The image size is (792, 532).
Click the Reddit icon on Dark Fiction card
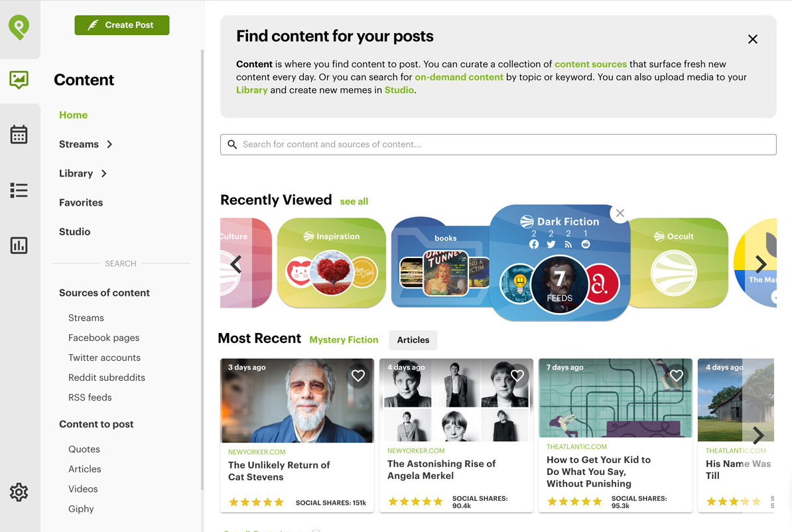(586, 245)
